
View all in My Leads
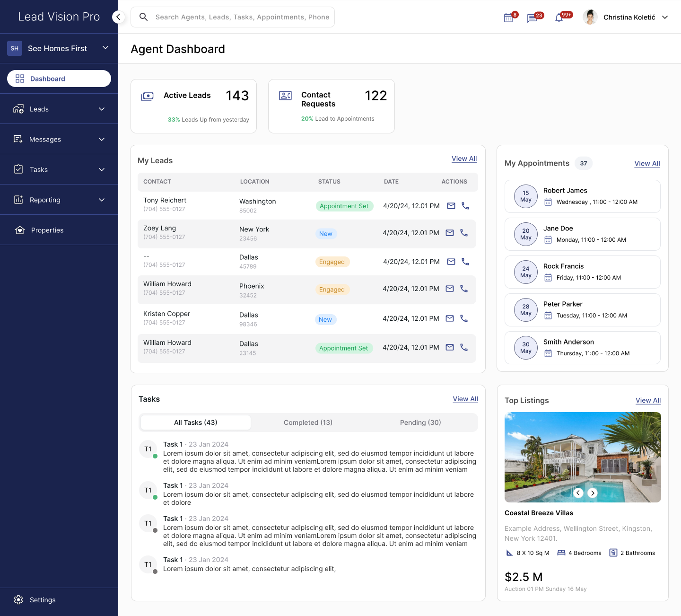[464, 158]
